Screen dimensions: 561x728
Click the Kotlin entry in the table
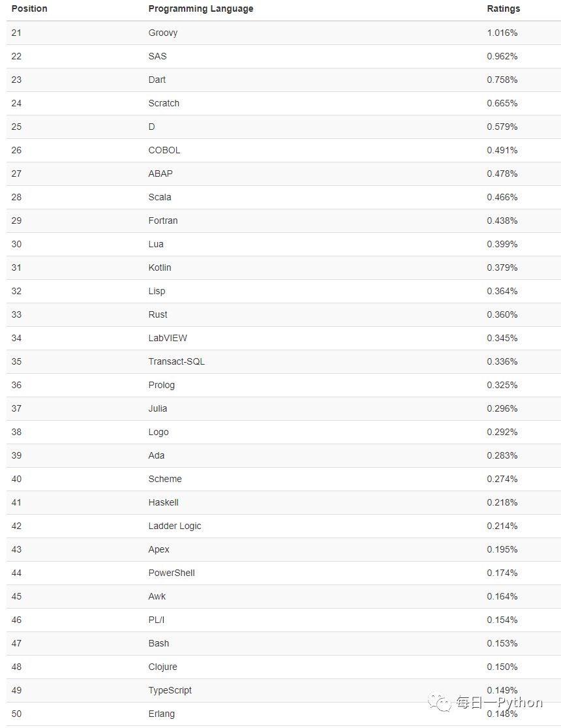[x=160, y=268]
